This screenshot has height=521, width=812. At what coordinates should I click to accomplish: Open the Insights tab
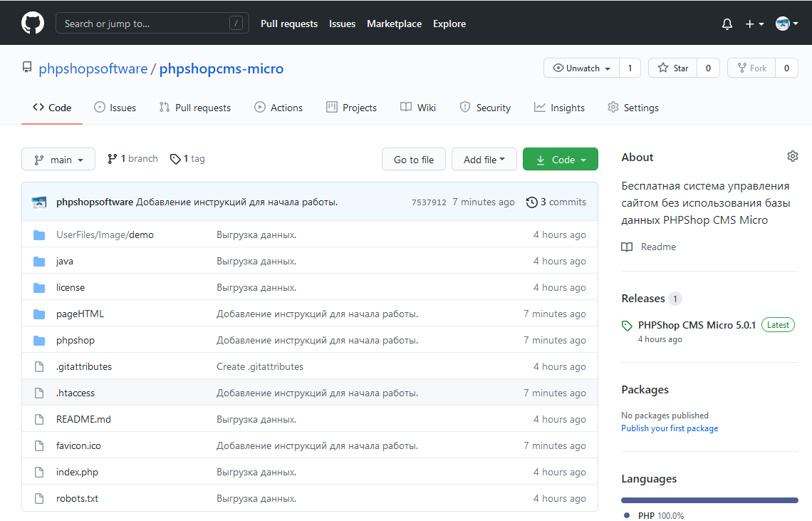pyautogui.click(x=559, y=108)
